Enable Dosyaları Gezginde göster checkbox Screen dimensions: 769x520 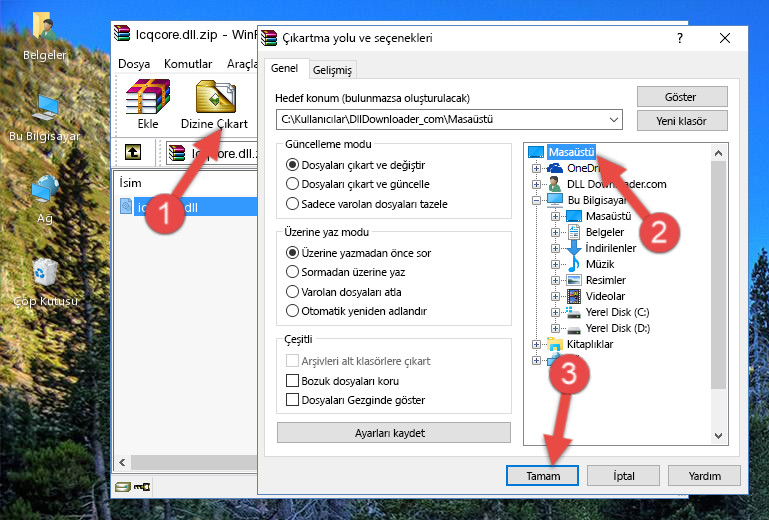(292, 400)
